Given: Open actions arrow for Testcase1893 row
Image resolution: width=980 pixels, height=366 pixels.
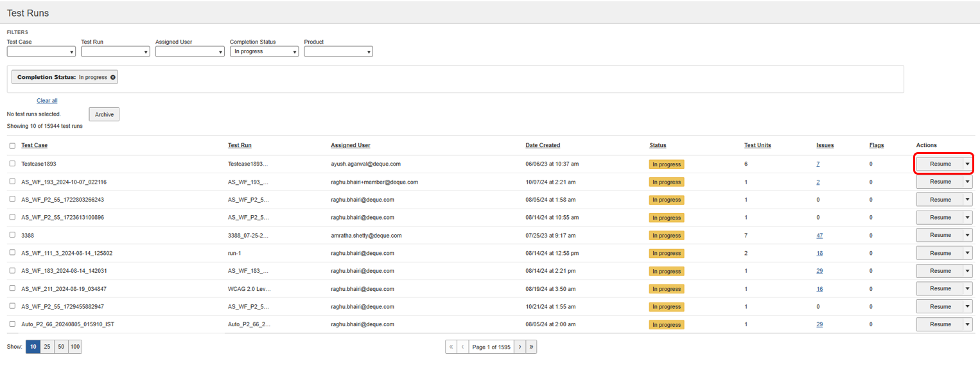Looking at the screenshot, I should click(968, 164).
